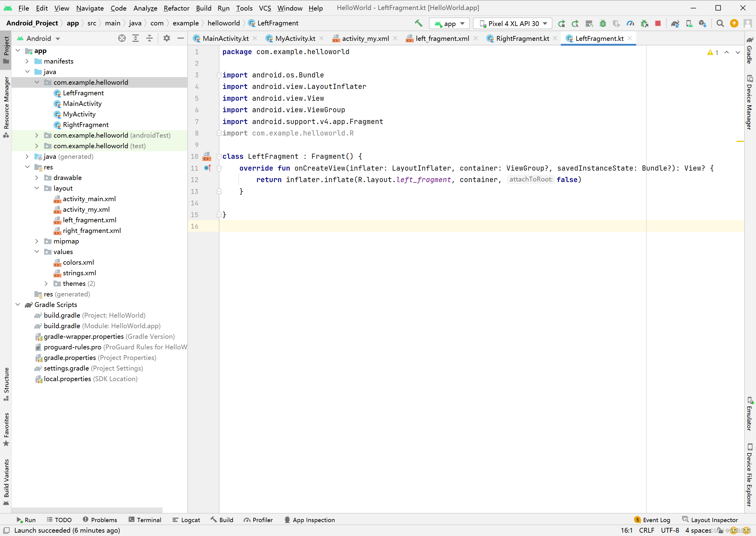Stop the running app
This screenshot has height=536, width=756.
coord(658,23)
